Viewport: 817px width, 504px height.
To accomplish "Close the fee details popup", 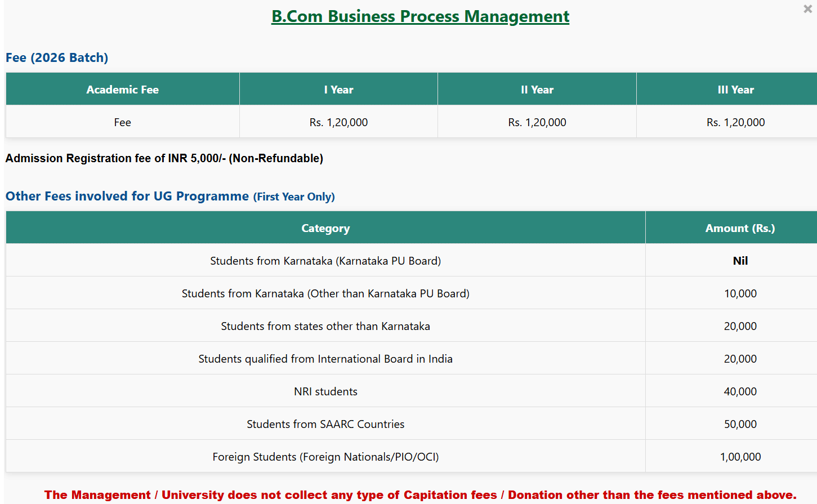I will coord(807,9).
